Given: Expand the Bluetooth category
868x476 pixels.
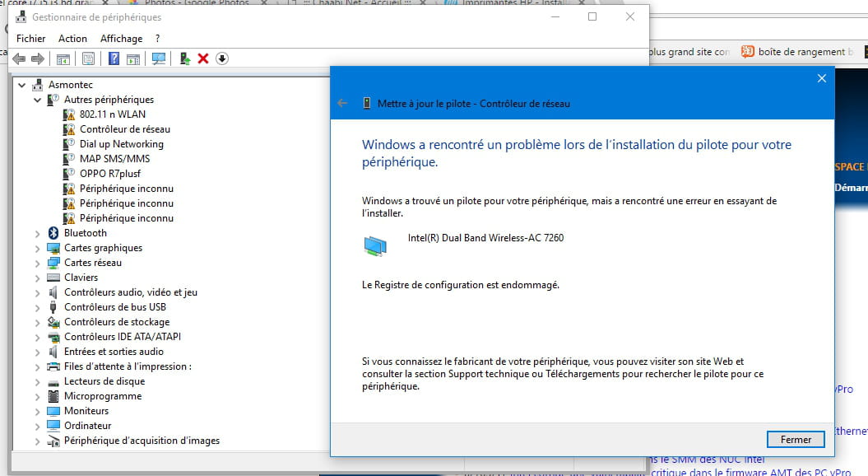Looking at the screenshot, I should click(37, 234).
